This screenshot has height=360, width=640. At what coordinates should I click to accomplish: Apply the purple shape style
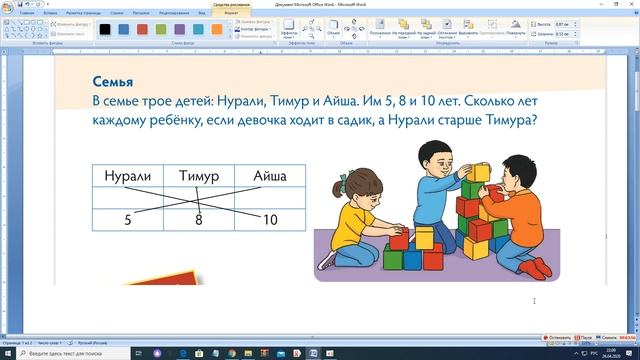pyautogui.click(x=180, y=29)
